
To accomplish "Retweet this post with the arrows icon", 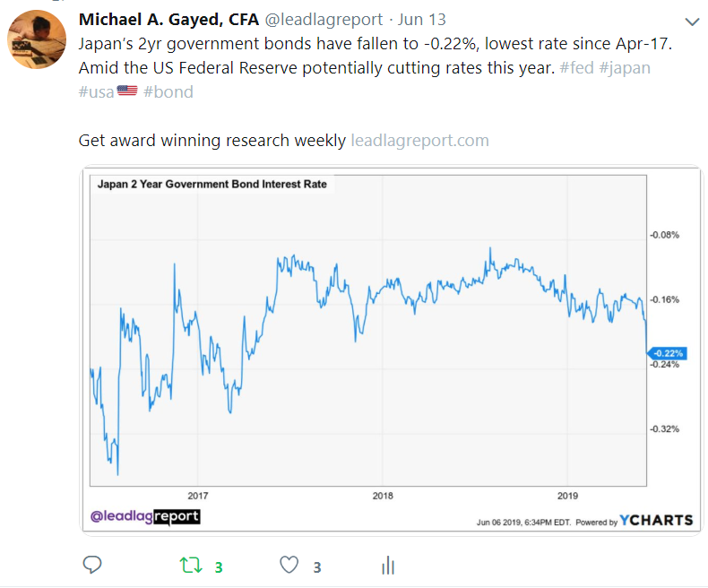I will tap(190, 565).
